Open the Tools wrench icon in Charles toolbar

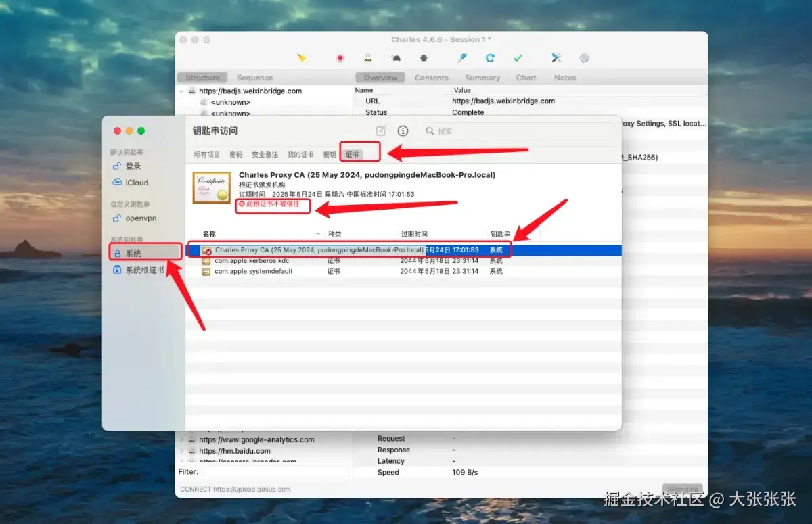tap(556, 58)
